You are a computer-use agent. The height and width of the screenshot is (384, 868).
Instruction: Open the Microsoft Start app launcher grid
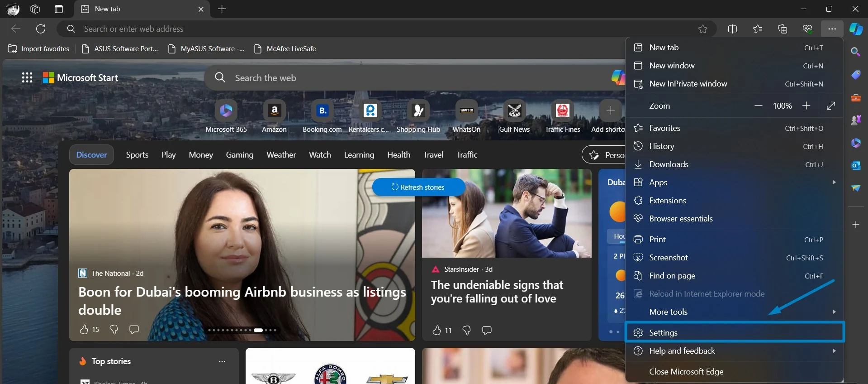pos(27,78)
